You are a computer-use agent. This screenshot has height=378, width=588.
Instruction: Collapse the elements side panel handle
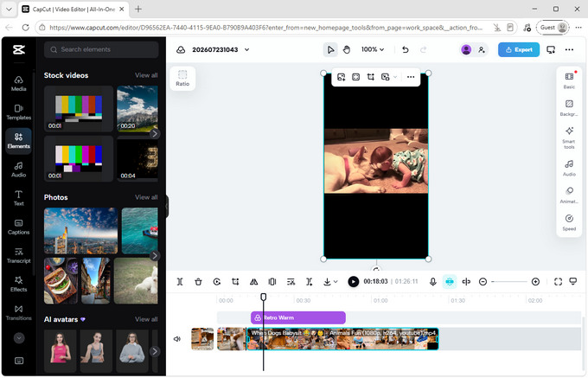coord(167,206)
